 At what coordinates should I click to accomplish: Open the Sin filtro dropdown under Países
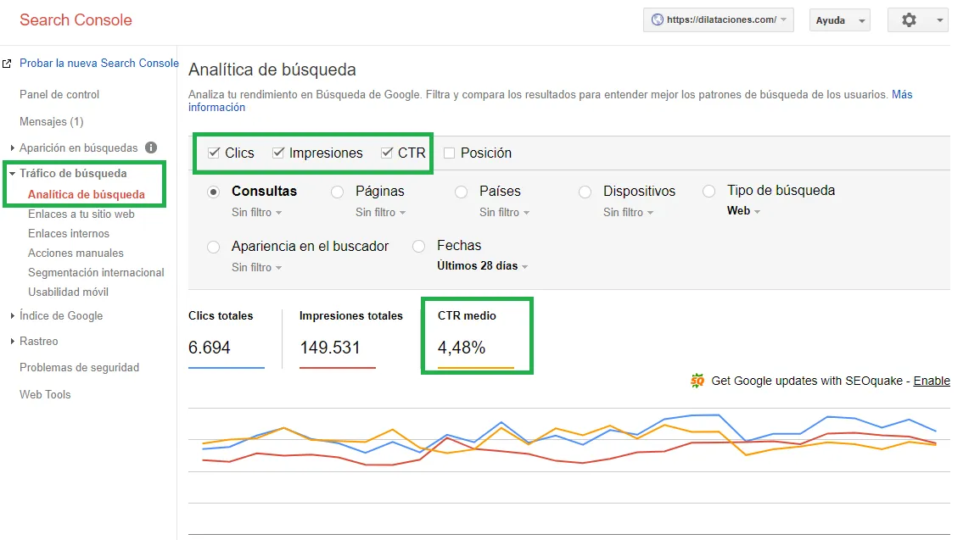(504, 212)
